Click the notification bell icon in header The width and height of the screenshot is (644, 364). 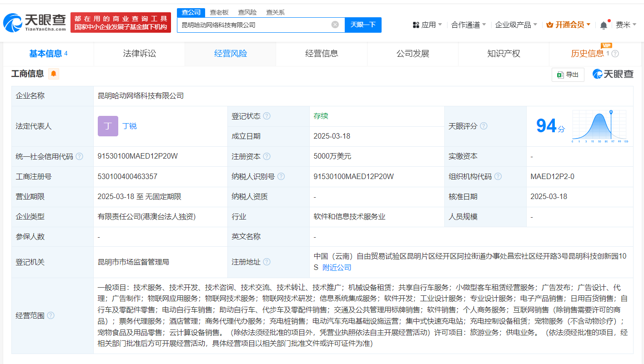point(604,25)
